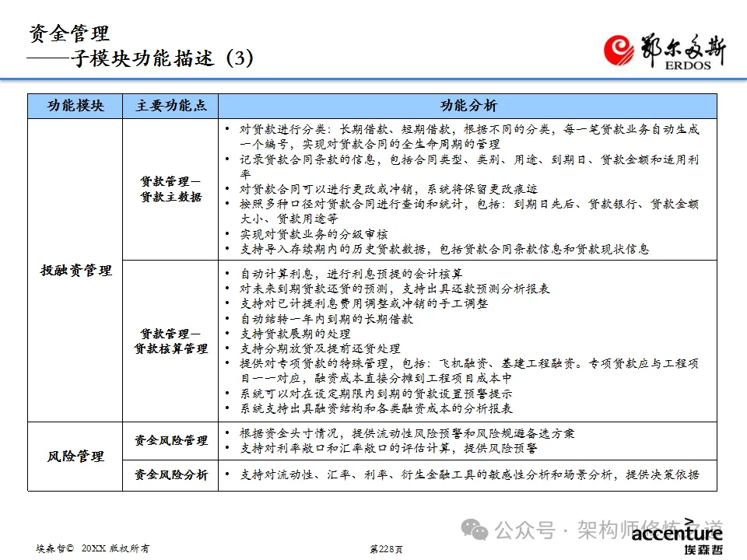Viewport: 747px width, 560px height.
Task: Select the subtitle 子模块功能描述 (3)
Action: 162,58
